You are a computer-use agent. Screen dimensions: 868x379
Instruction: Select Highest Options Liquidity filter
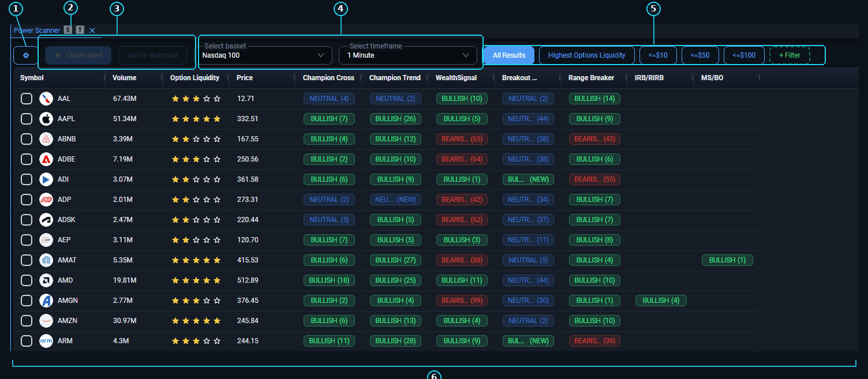coord(586,55)
